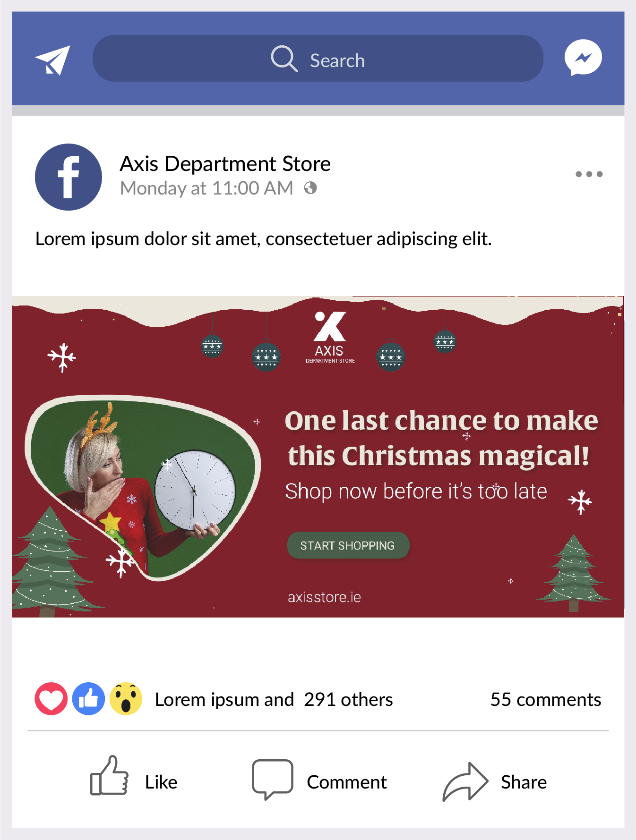The width and height of the screenshot is (636, 840).
Task: Click the globe public visibility icon
Action: click(310, 188)
